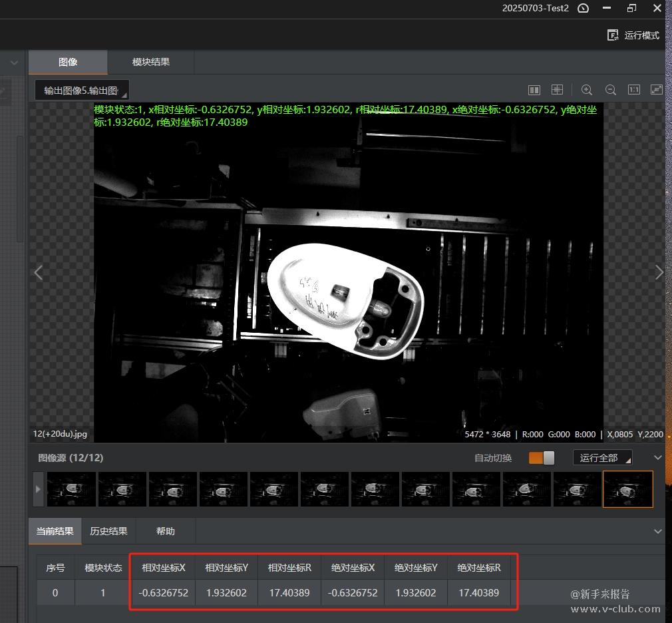Switch to the 模块结果 tab

(151, 62)
